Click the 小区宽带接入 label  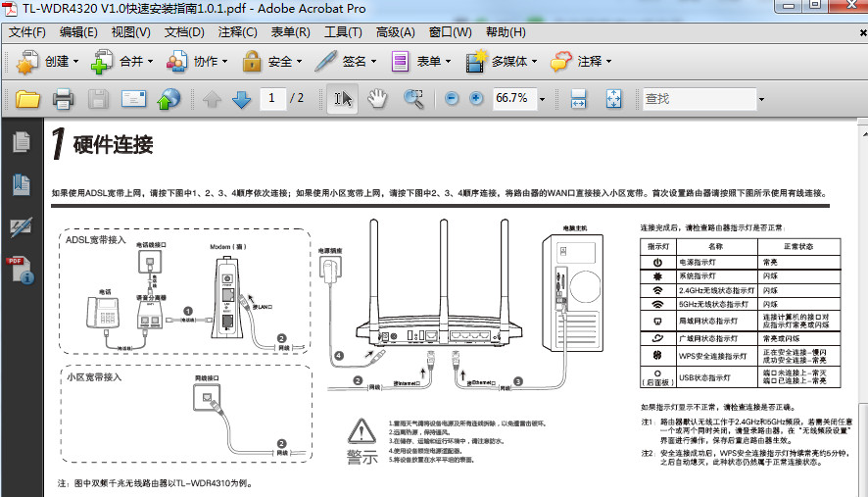tap(94, 377)
